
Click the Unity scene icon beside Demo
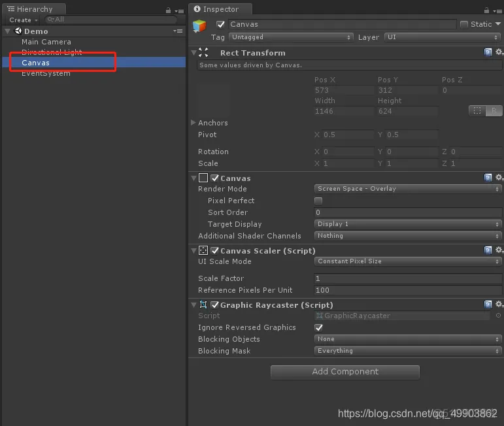coord(18,31)
